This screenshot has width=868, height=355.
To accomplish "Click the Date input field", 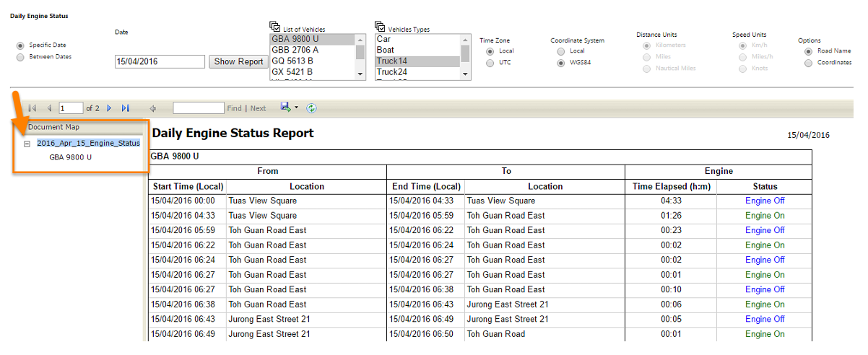I will [160, 61].
